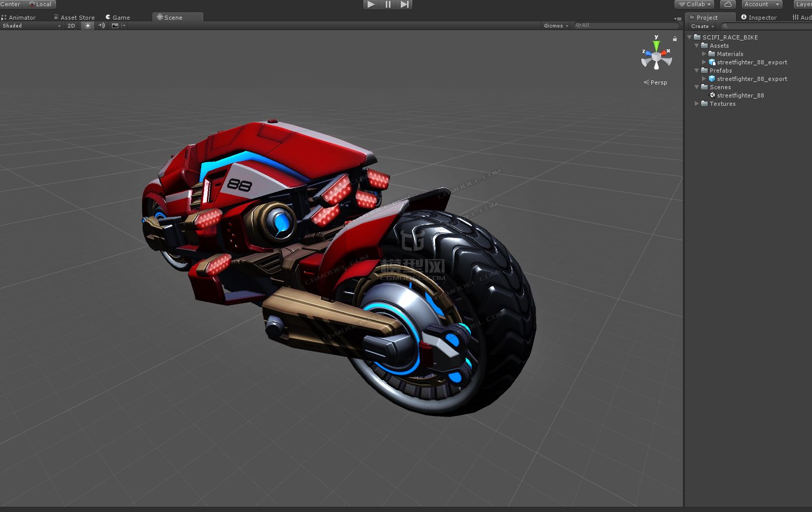Expand streetfighter_88_export under Assets
812x512 pixels.
pos(704,62)
